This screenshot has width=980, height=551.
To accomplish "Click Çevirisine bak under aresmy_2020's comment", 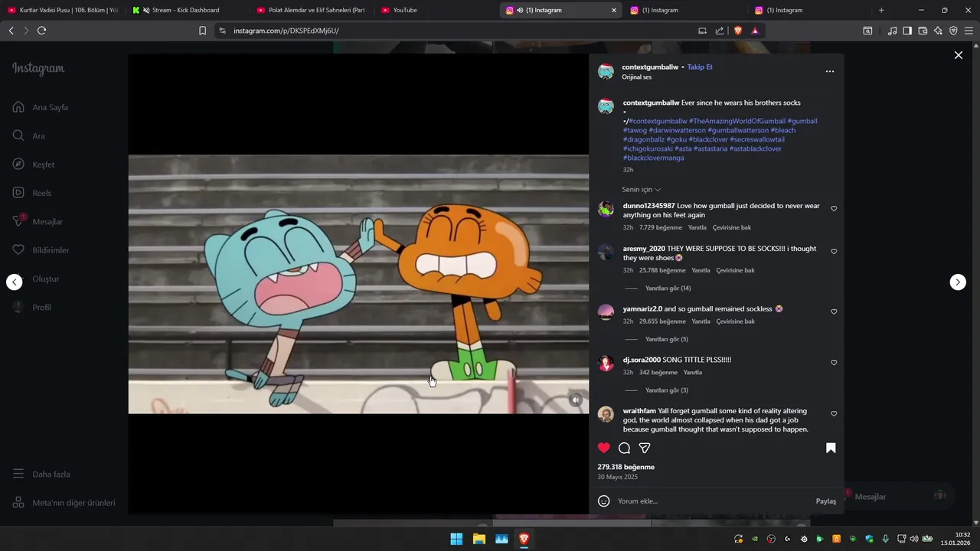I will (x=735, y=270).
